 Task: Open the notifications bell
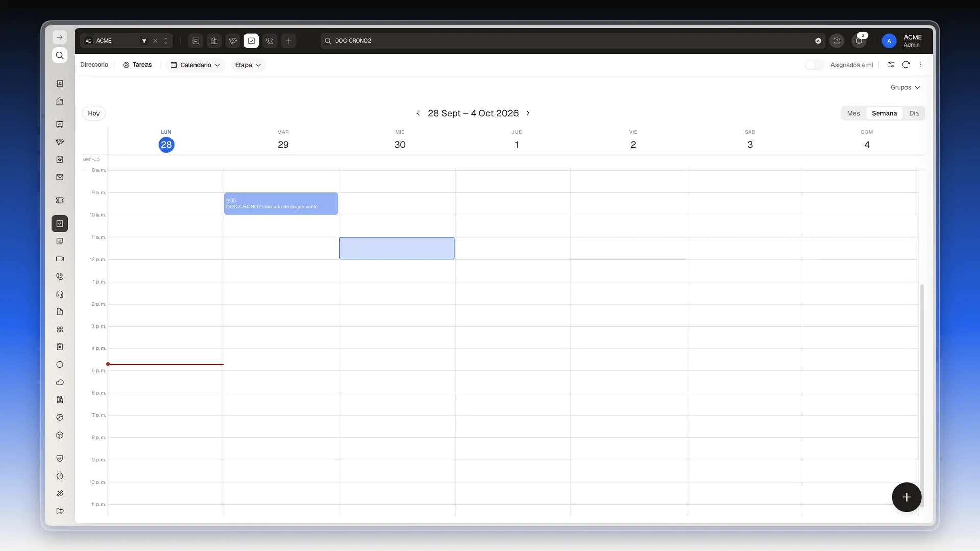click(859, 41)
